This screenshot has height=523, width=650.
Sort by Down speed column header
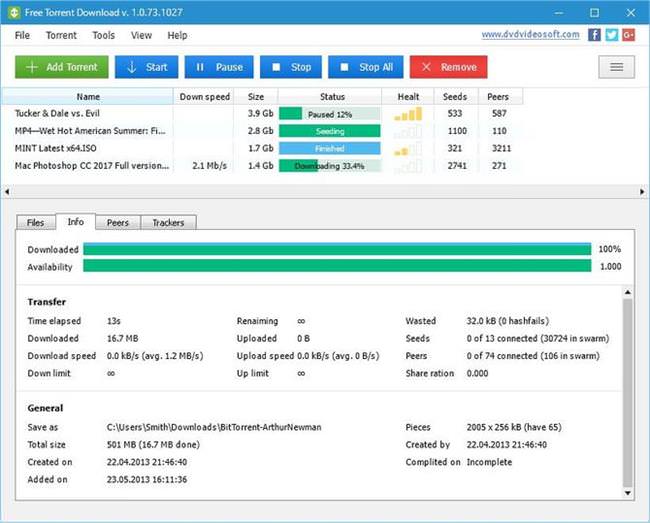coord(204,97)
